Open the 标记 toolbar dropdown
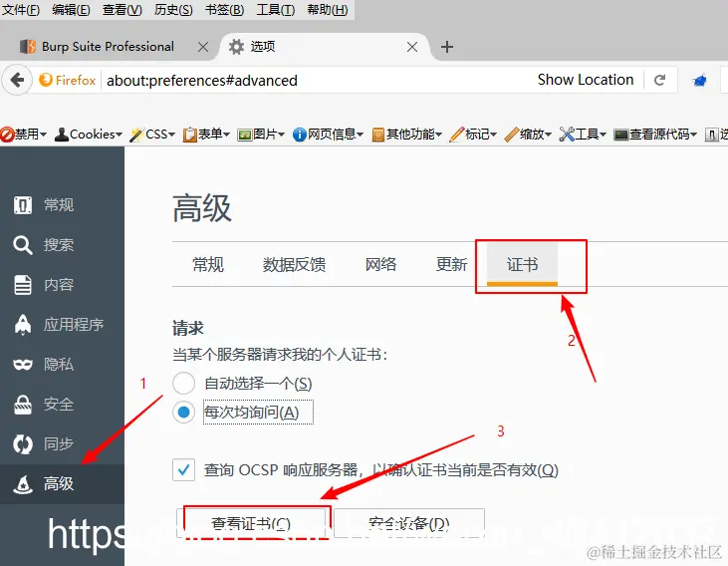 (x=473, y=134)
